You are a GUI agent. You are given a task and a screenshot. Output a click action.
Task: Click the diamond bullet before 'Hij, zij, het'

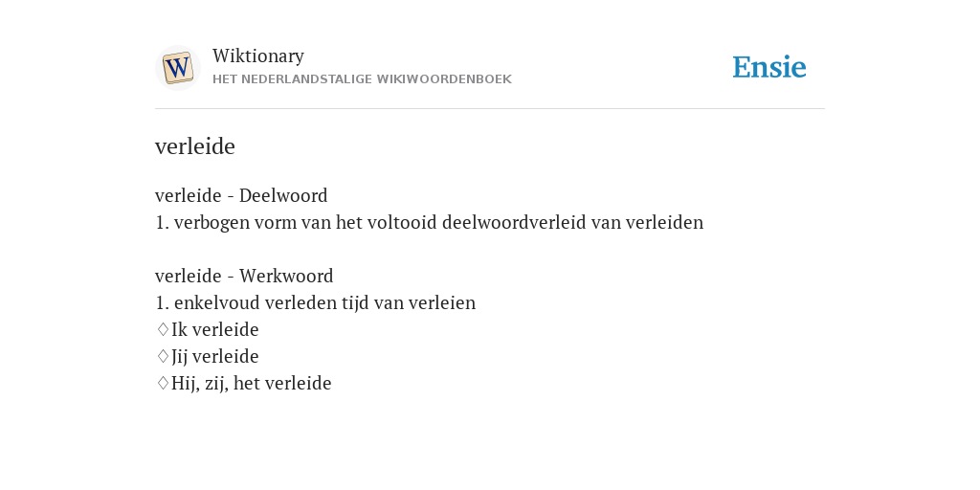click(x=163, y=383)
